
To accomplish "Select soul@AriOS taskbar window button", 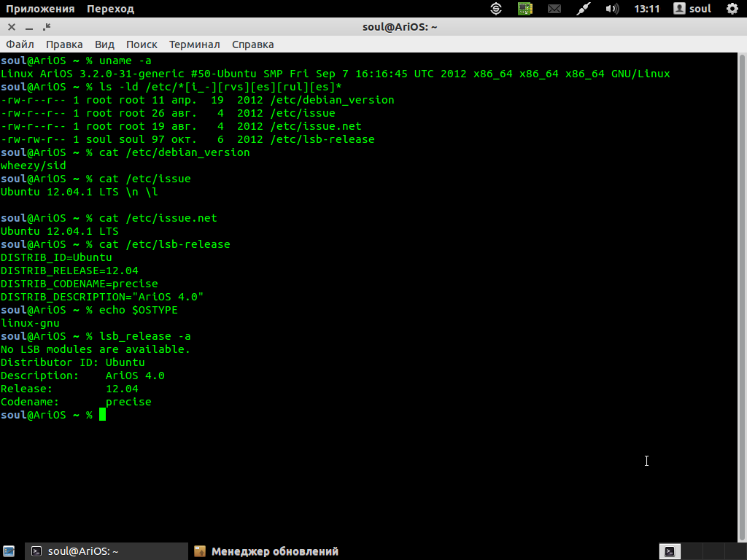I will click(106, 551).
